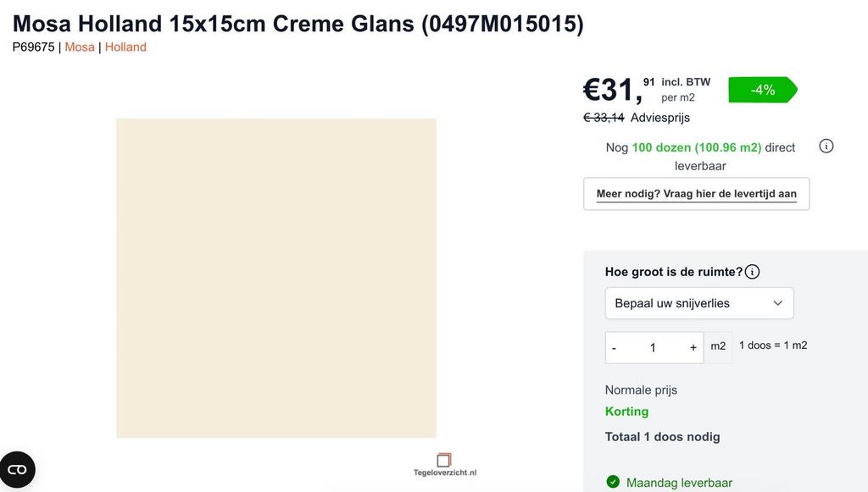This screenshot has height=492, width=868.
Task: Click the info icon beside stock availability
Action: click(826, 146)
